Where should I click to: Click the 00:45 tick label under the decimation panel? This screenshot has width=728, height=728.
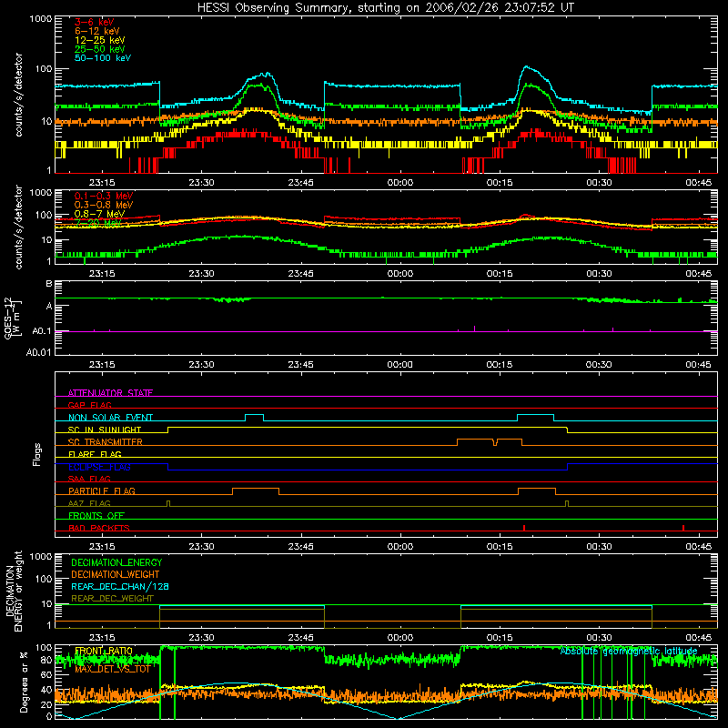pos(698,638)
